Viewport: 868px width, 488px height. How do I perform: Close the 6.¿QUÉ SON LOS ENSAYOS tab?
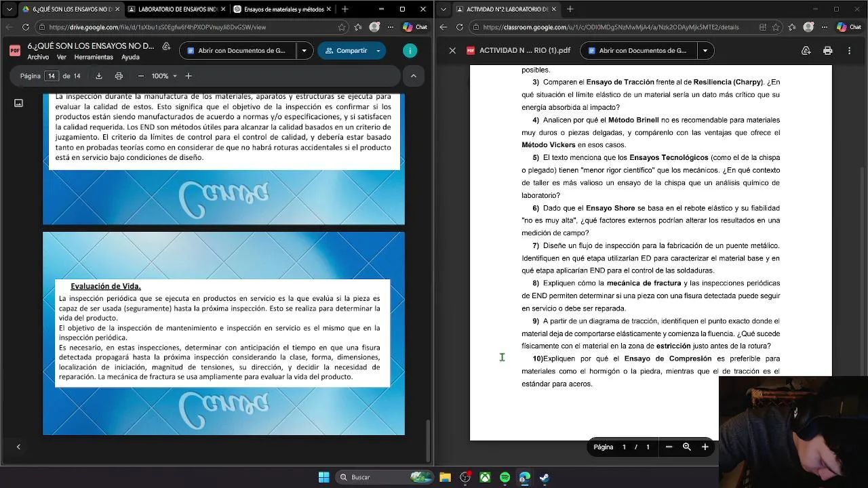117,9
